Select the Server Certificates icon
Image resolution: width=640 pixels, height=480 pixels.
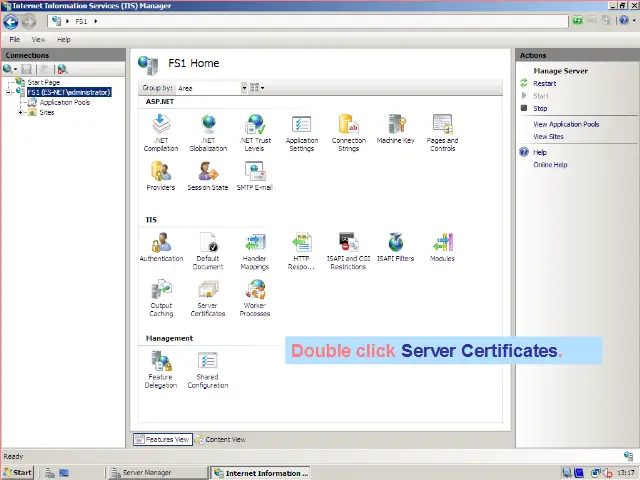click(x=208, y=298)
